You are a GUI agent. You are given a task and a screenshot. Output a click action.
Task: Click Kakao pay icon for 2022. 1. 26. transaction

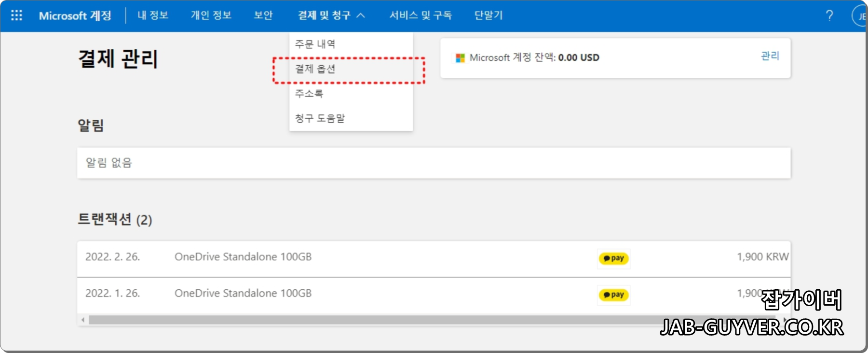tap(613, 295)
